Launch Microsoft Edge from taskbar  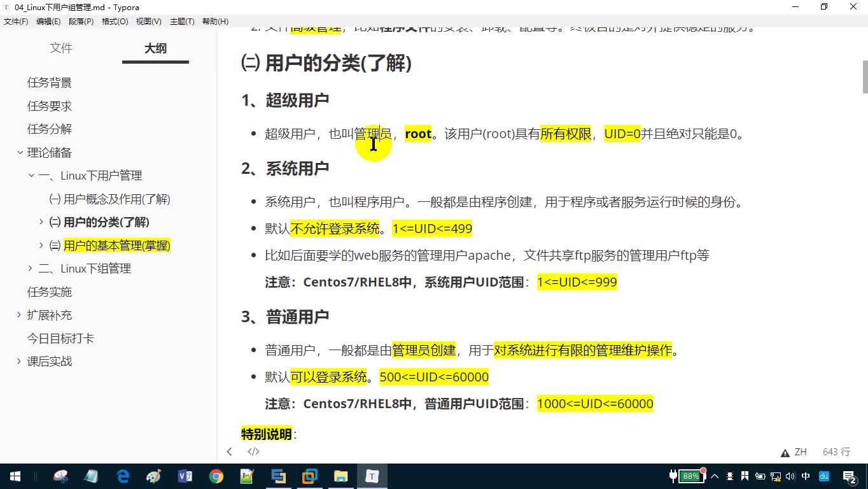point(123,476)
